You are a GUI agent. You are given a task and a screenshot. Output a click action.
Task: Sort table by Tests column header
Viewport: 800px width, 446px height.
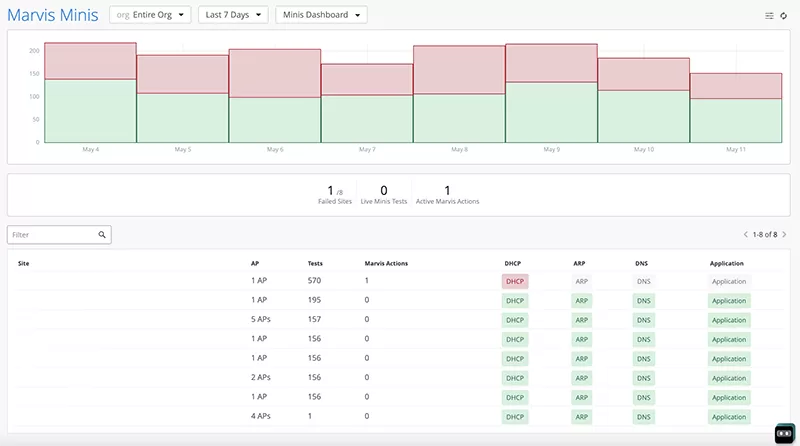[x=315, y=263]
